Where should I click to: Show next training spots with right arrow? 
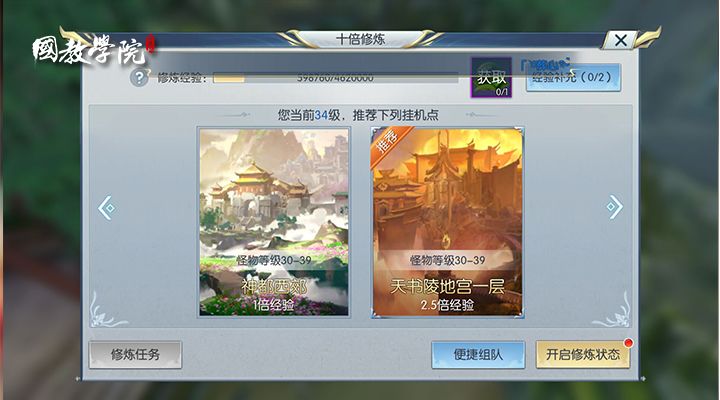point(614,207)
